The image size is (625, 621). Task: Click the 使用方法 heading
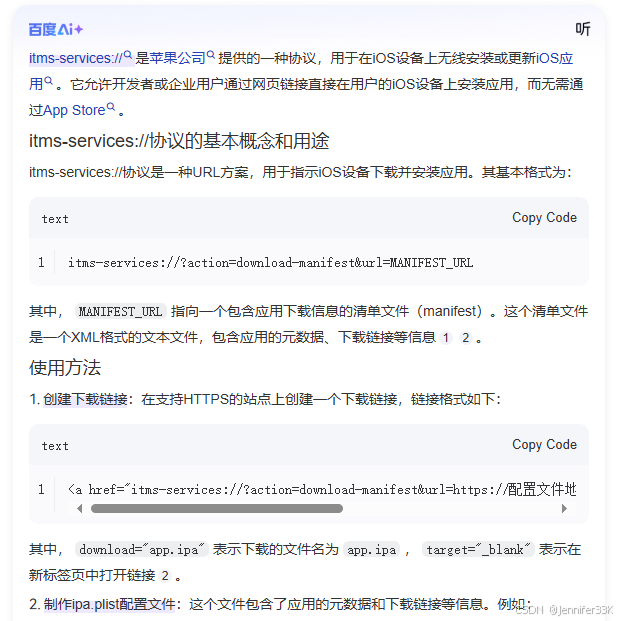click(65, 367)
